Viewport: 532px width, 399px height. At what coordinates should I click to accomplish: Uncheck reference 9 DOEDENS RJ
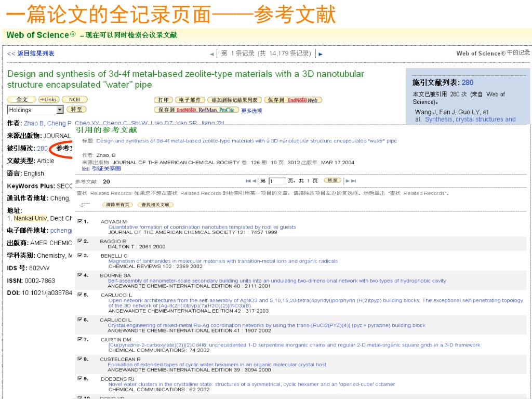pyautogui.click(x=79, y=378)
